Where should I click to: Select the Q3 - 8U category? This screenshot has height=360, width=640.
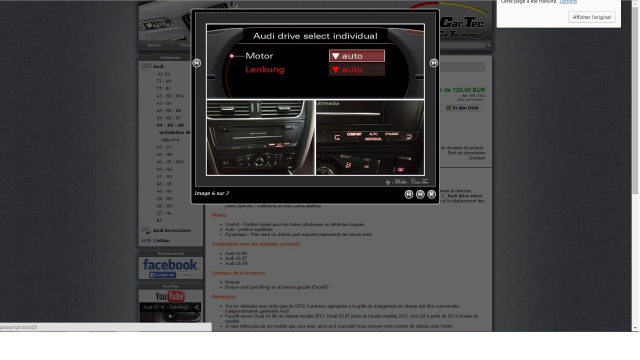164,199
